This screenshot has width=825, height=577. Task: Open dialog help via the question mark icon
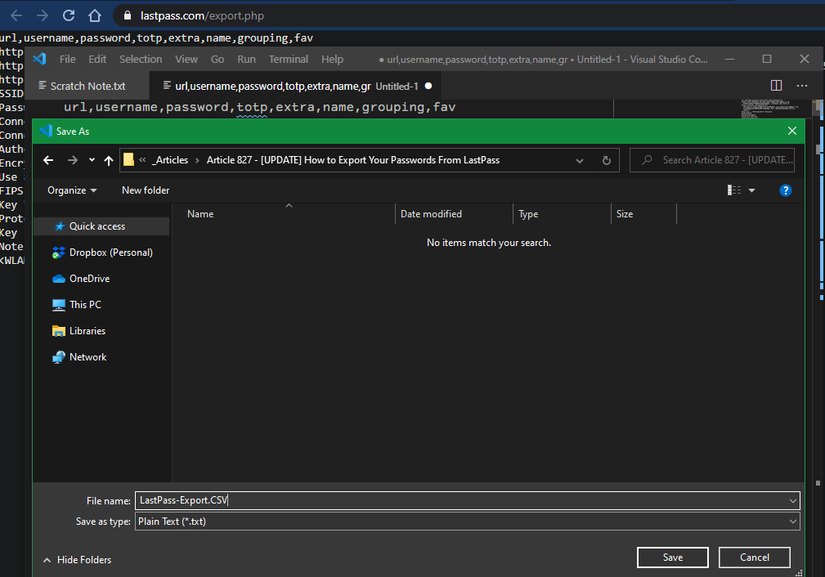click(x=785, y=190)
